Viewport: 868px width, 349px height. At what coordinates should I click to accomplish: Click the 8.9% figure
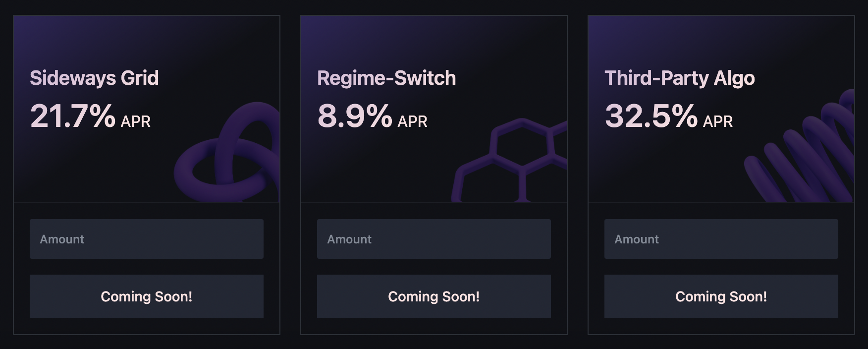point(355,116)
